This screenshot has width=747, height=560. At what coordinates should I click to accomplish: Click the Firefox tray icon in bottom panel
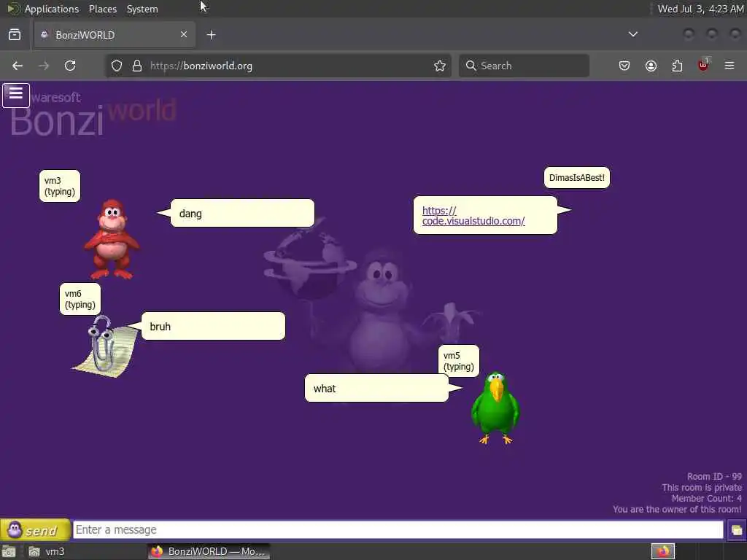pyautogui.click(x=662, y=551)
